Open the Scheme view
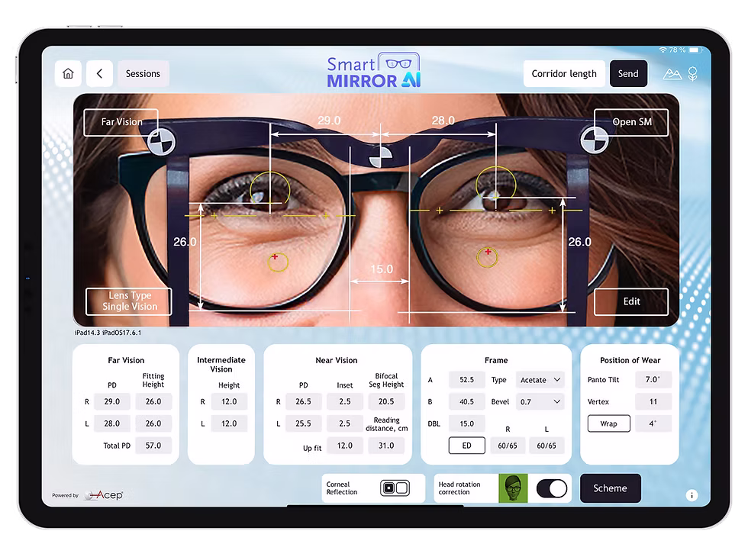 click(610, 488)
